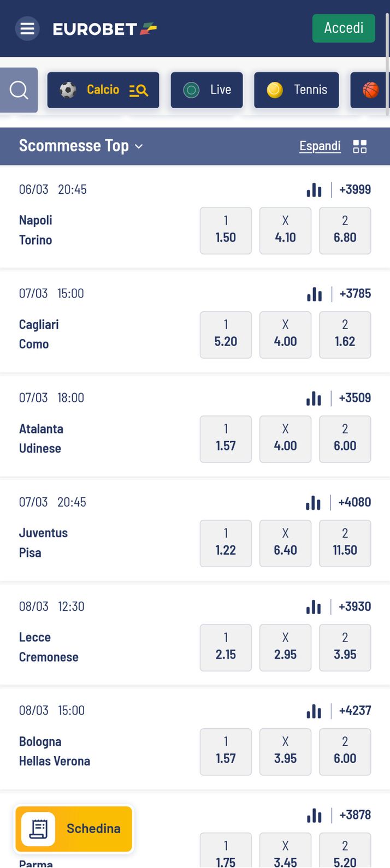Click the Tennis ball icon
Image resolution: width=390 pixels, height=868 pixels.
[x=274, y=90]
